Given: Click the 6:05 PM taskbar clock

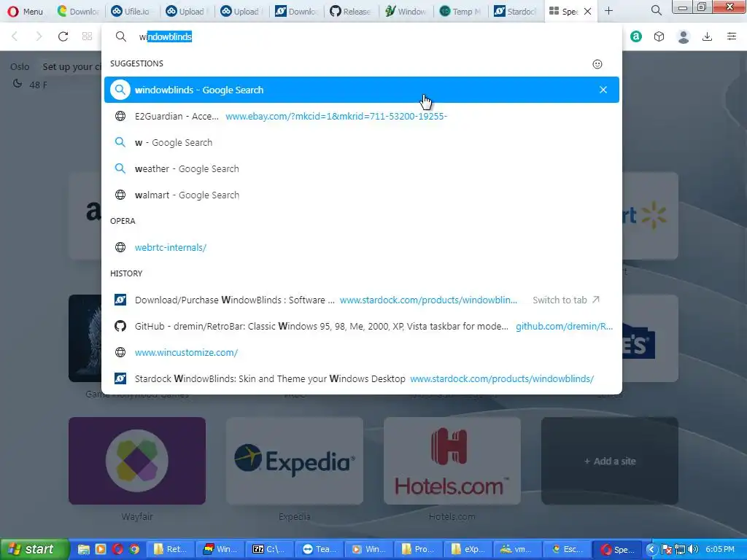Looking at the screenshot, I should (720, 549).
